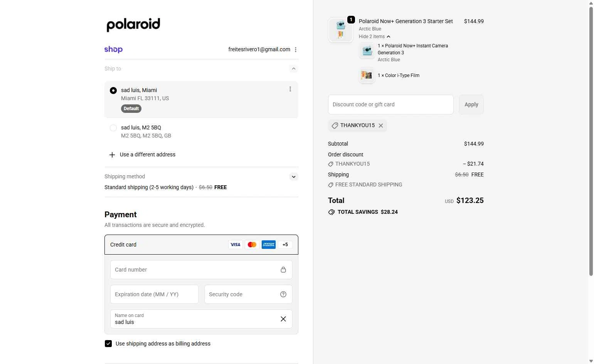The width and height of the screenshot is (594, 364).
Task: Click the – $21.74 discount amount
Action: [x=473, y=164]
